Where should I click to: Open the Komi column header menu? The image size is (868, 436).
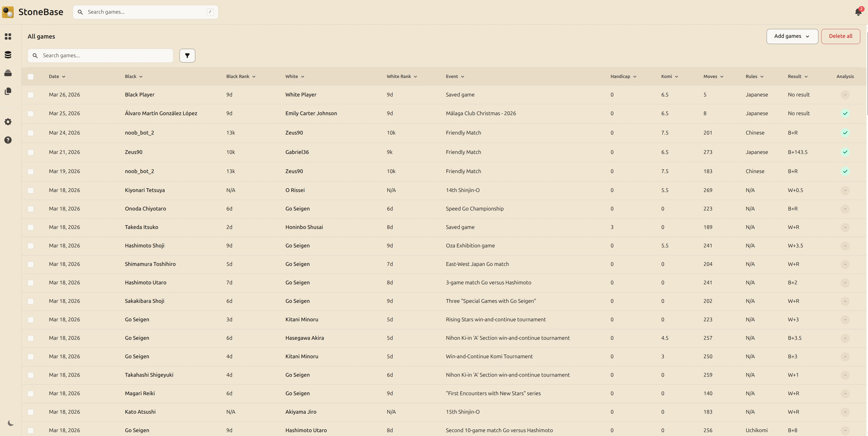pyautogui.click(x=669, y=77)
